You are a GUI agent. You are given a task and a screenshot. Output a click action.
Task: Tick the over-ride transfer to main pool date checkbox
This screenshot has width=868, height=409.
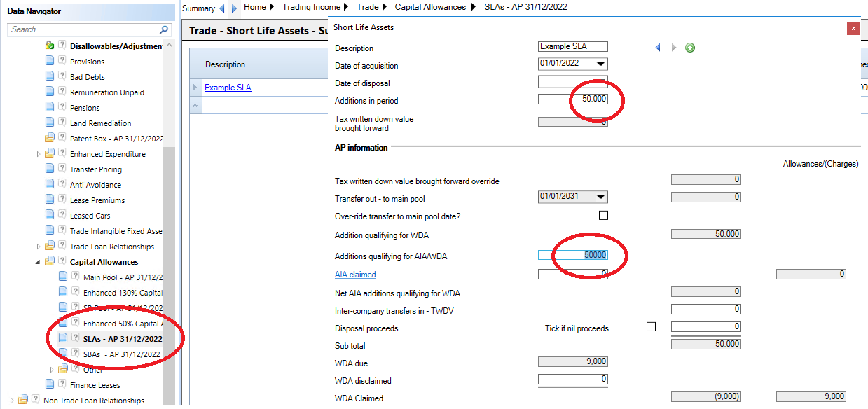603,216
